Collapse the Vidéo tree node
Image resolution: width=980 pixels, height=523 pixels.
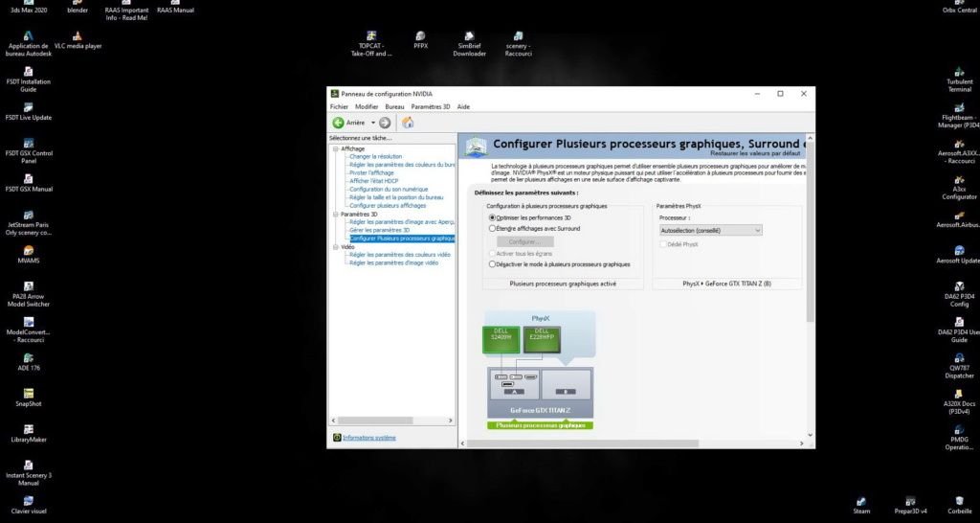click(336, 247)
